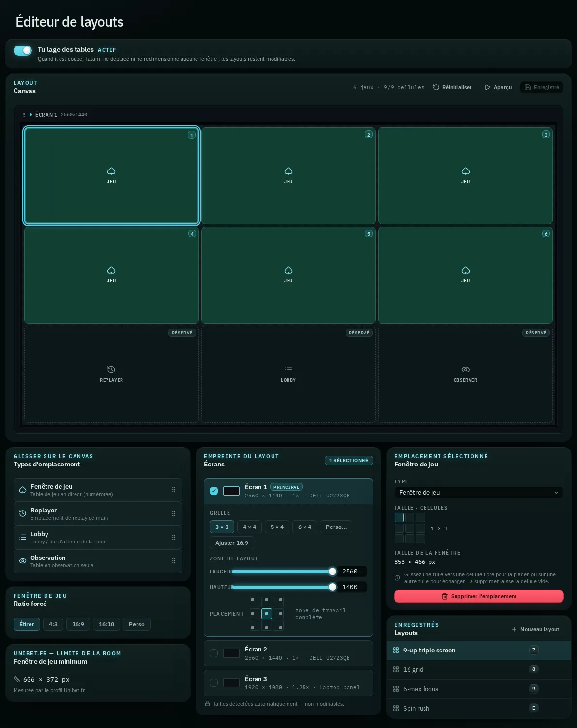The image size is (577, 728).
Task: Open the 9-up triple screen layout
Action: pyautogui.click(x=479, y=650)
